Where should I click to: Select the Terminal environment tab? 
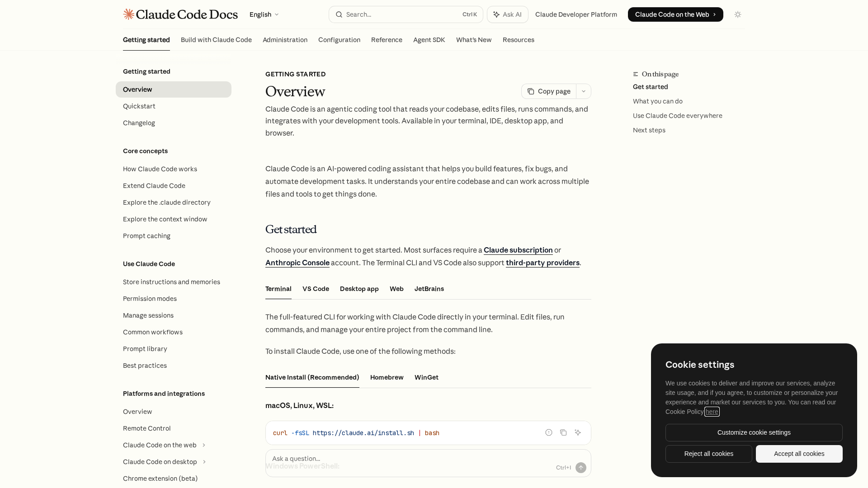click(278, 289)
